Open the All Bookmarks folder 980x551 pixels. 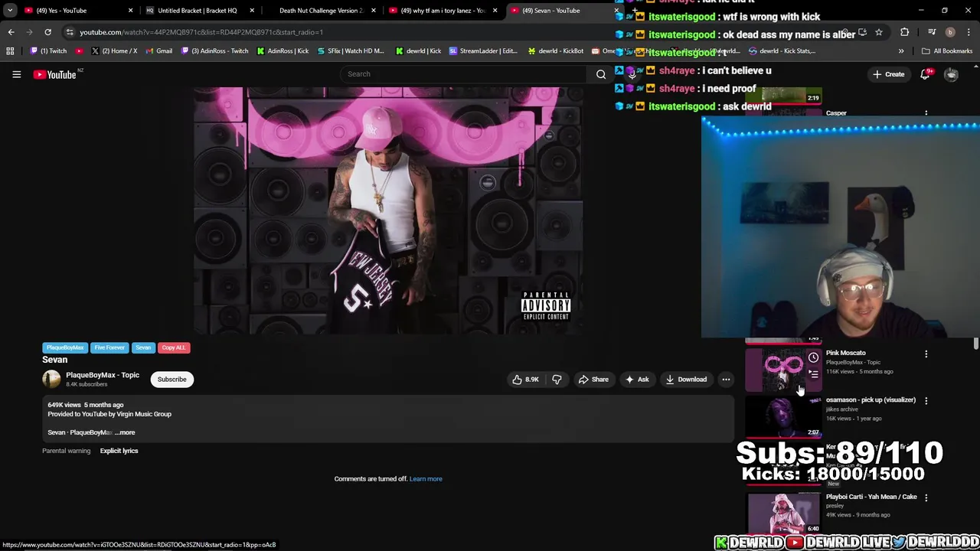point(947,51)
